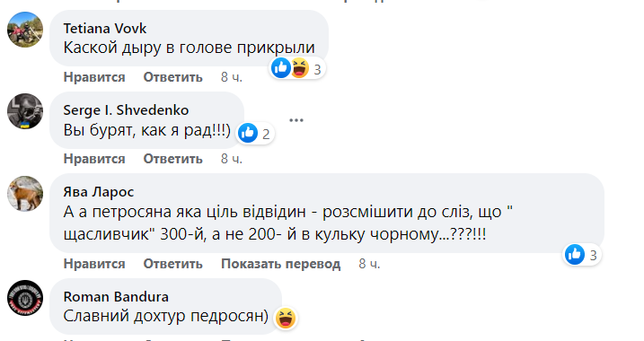View thumbs-up reaction on Serge Shvedenko's comment

248,133
